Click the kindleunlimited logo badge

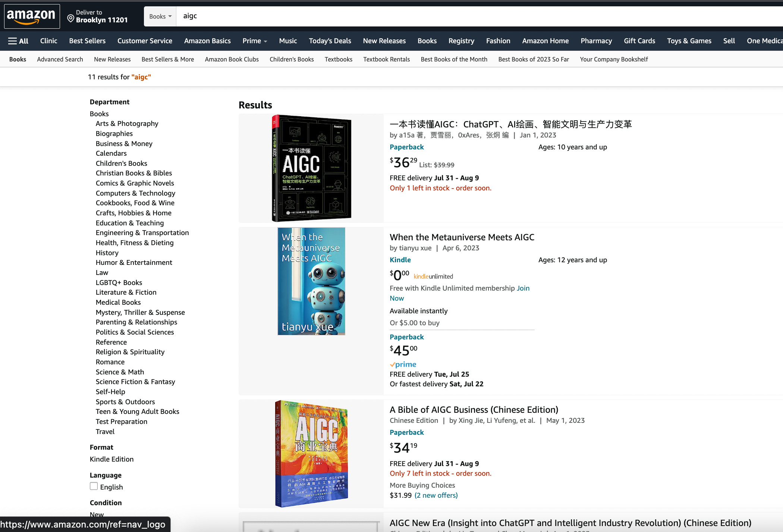[433, 276]
